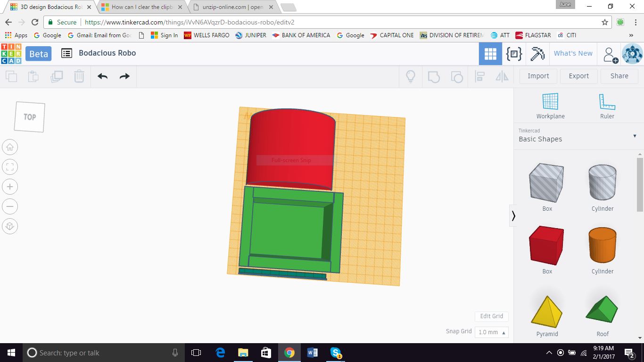Click the invite collaborator person icon

click(611, 55)
